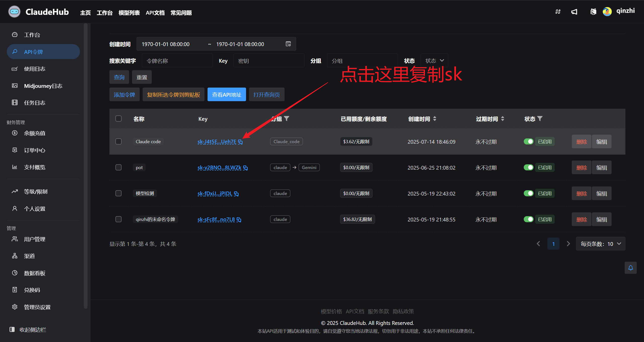Open 模型列表 in the top navigation

point(129,13)
